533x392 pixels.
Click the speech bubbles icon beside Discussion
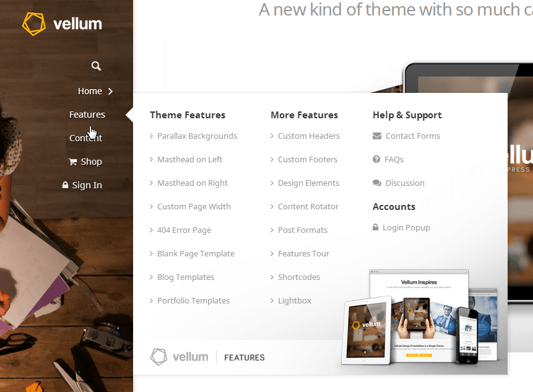point(377,183)
